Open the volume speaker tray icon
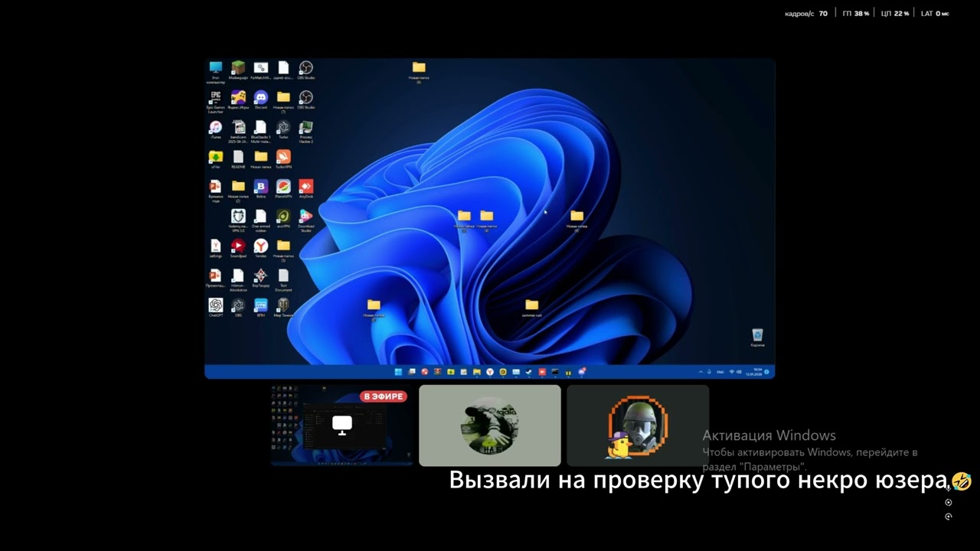 point(739,372)
